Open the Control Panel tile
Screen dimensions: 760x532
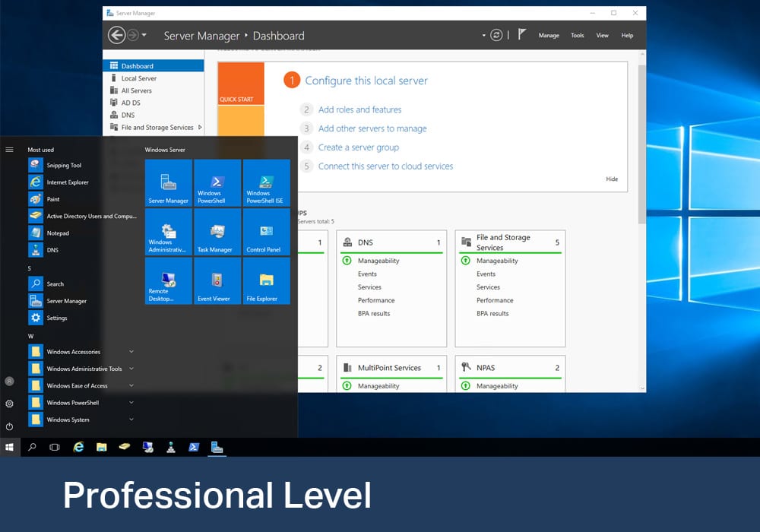click(266, 232)
